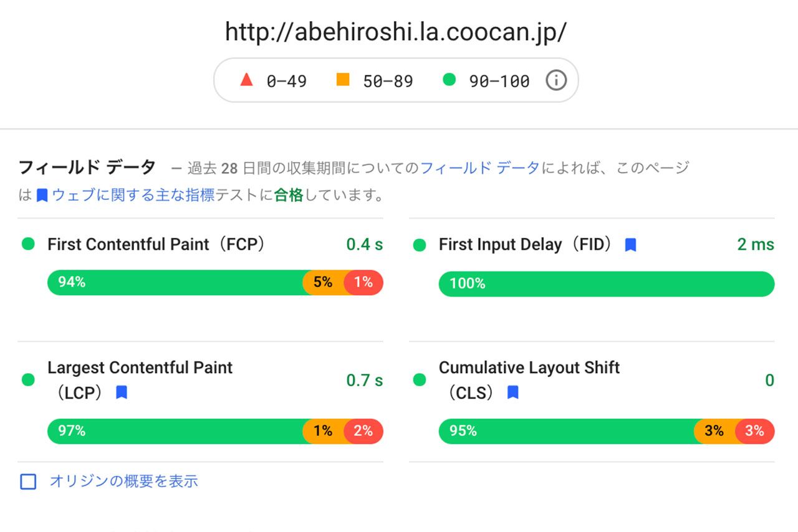The height and width of the screenshot is (532, 798).
Task: Click the green dot next to Largest Contentful Paint
Action: [x=28, y=379]
